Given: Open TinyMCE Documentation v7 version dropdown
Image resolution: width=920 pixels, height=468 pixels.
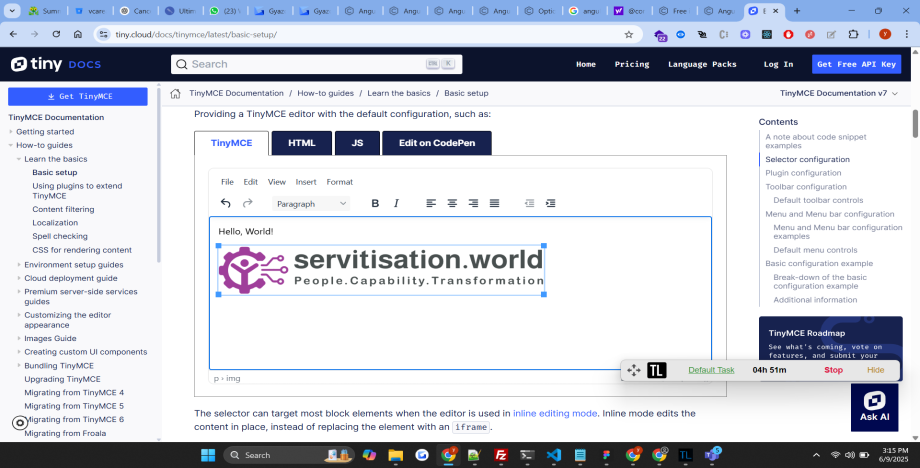Looking at the screenshot, I should [838, 93].
